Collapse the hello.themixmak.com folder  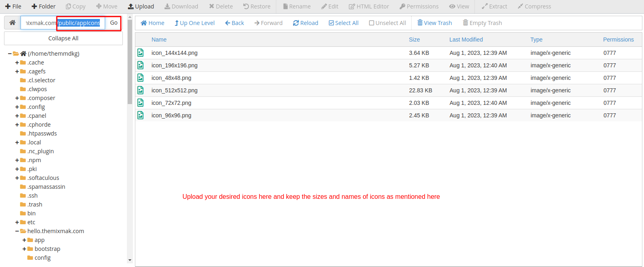click(17, 231)
